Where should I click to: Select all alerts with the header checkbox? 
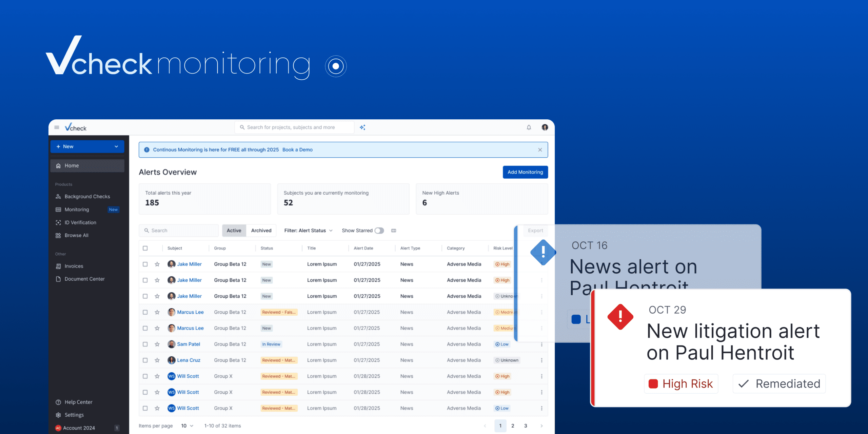pos(145,248)
